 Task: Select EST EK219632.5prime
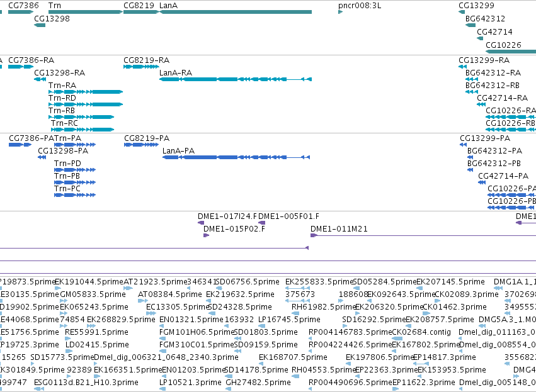click(209, 301)
